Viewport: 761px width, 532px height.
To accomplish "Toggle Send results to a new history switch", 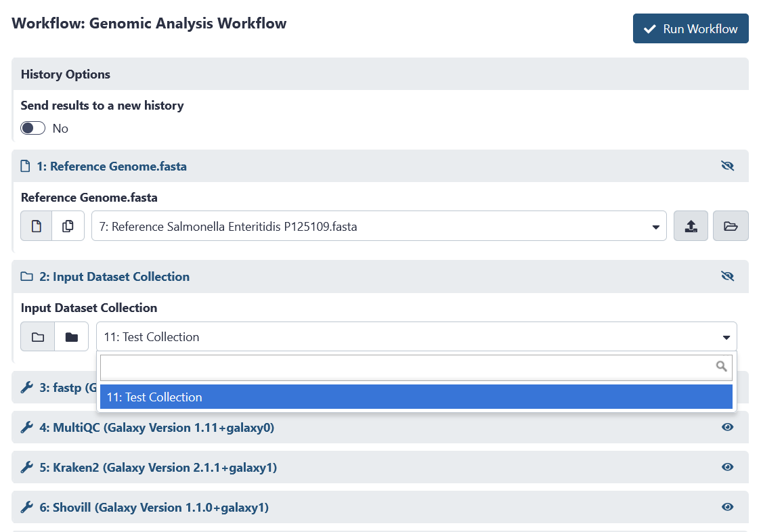I will click(x=32, y=127).
